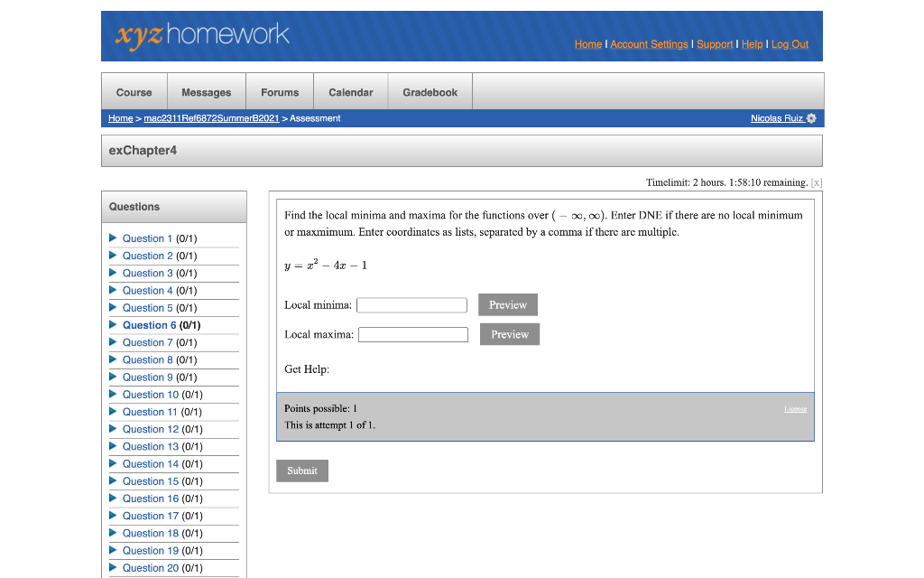This screenshot has width=924, height=578.
Task: Go to Question 15 link
Action: pyautogui.click(x=151, y=481)
